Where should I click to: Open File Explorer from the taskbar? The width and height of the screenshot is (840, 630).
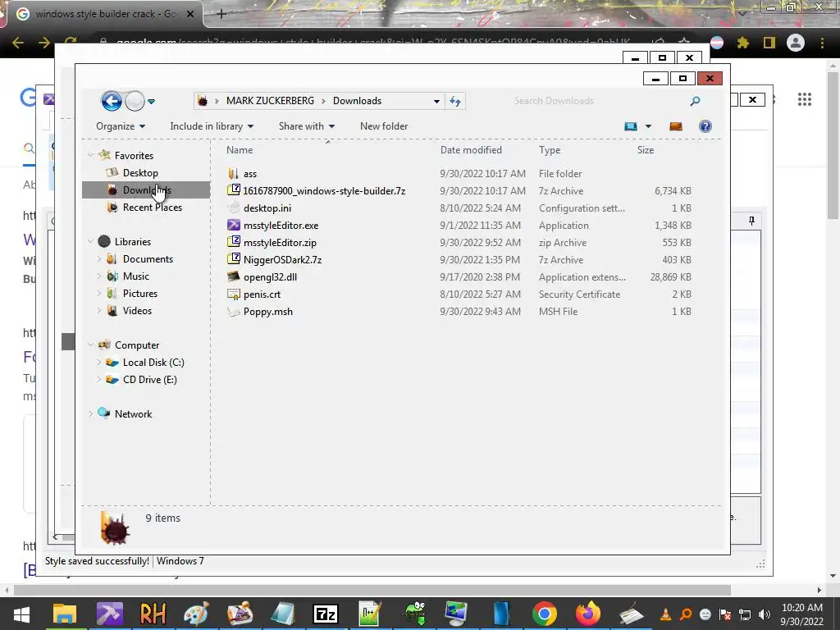tap(65, 614)
